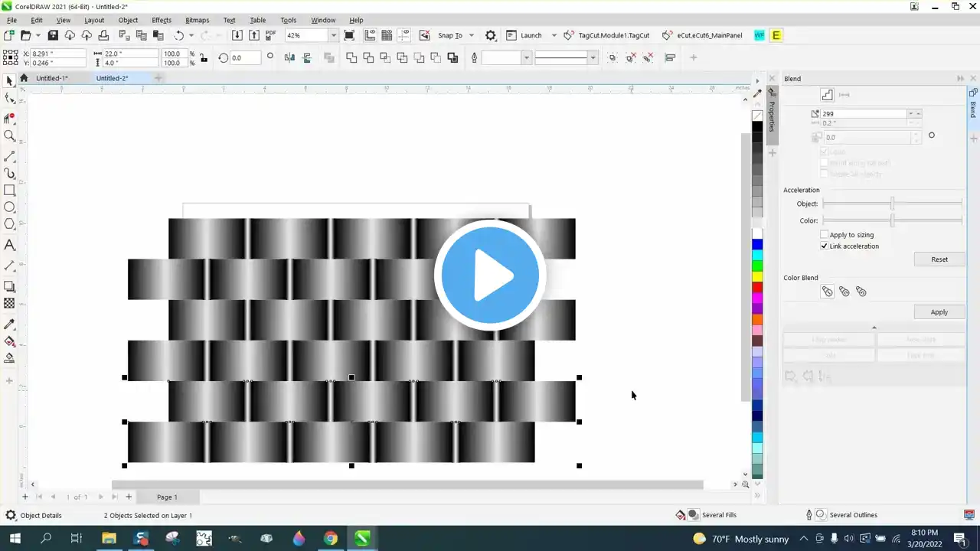The height and width of the screenshot is (551, 980).
Task: Toggle the lock ratio padlock
Action: 203,57
